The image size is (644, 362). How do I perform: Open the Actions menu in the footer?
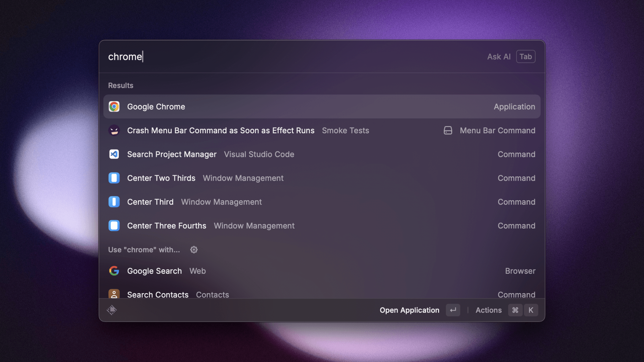click(489, 310)
